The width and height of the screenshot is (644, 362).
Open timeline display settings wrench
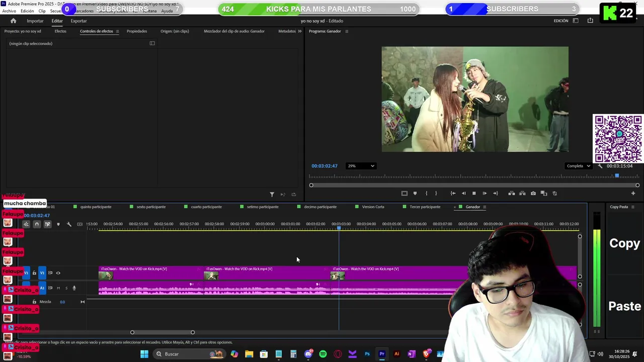pyautogui.click(x=69, y=224)
